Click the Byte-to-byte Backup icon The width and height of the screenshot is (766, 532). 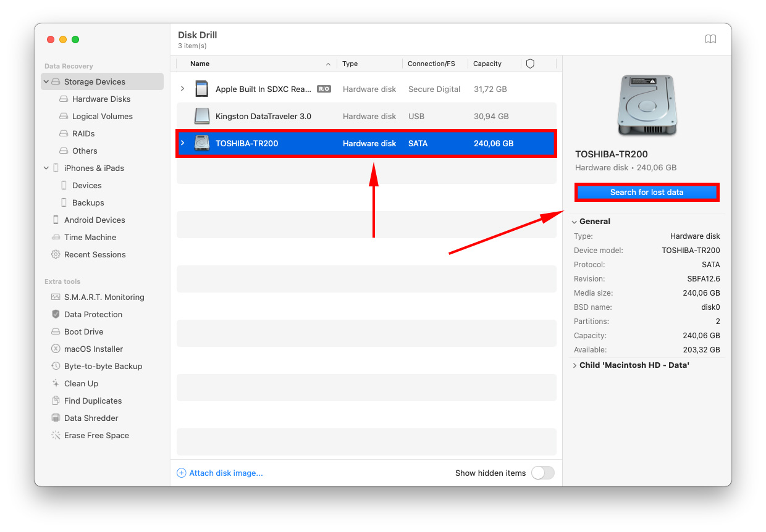[56, 366]
